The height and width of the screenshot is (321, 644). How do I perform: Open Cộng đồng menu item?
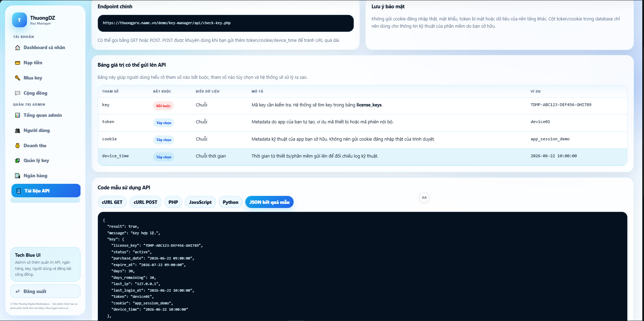click(46, 93)
